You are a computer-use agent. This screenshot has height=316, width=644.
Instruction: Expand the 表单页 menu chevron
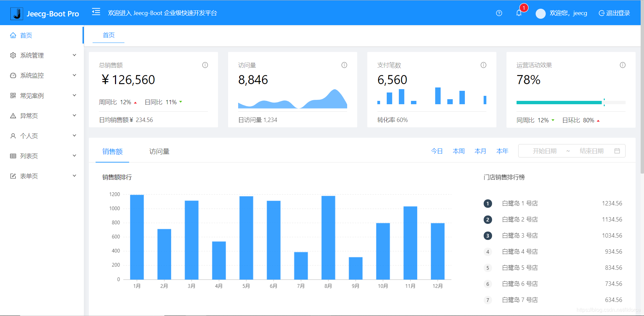tap(74, 176)
